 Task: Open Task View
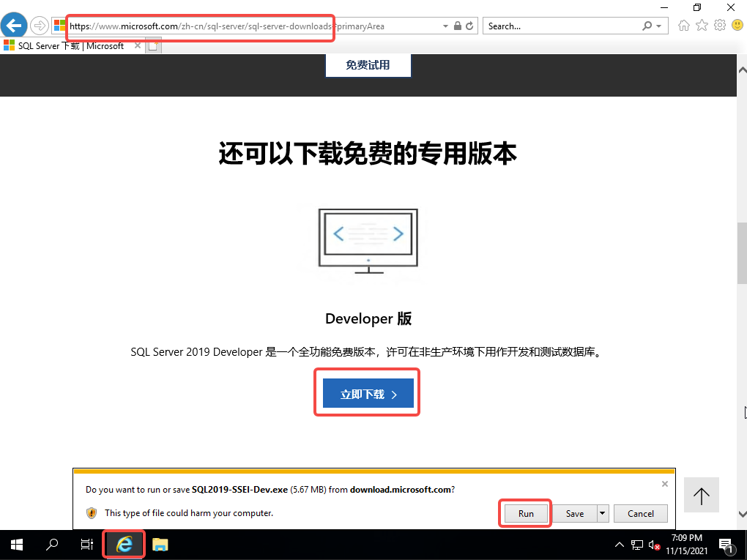coord(86,545)
